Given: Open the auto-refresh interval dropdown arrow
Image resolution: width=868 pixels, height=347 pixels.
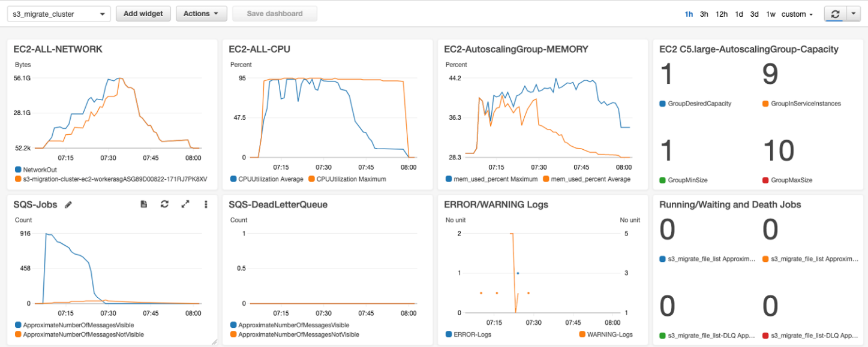Looking at the screenshot, I should [854, 13].
